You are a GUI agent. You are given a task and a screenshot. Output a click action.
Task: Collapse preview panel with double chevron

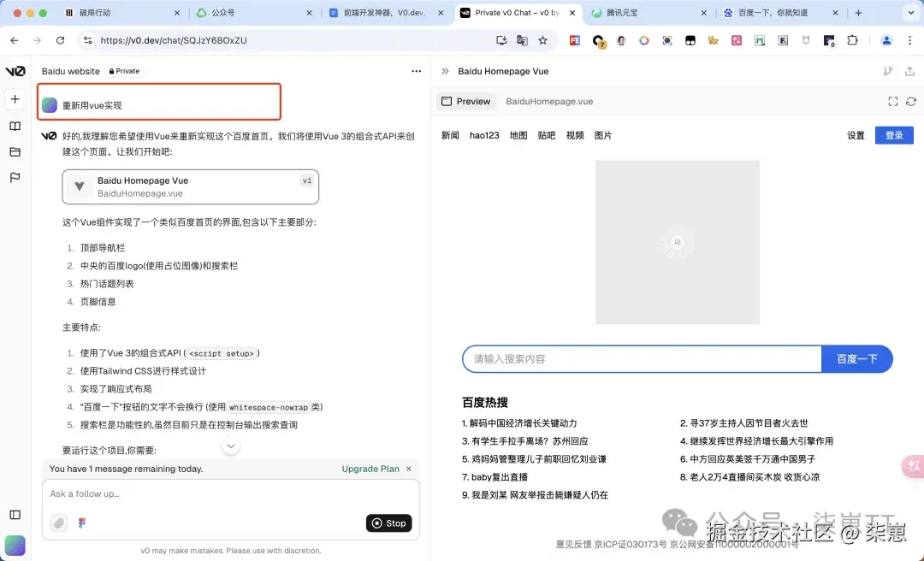click(445, 71)
